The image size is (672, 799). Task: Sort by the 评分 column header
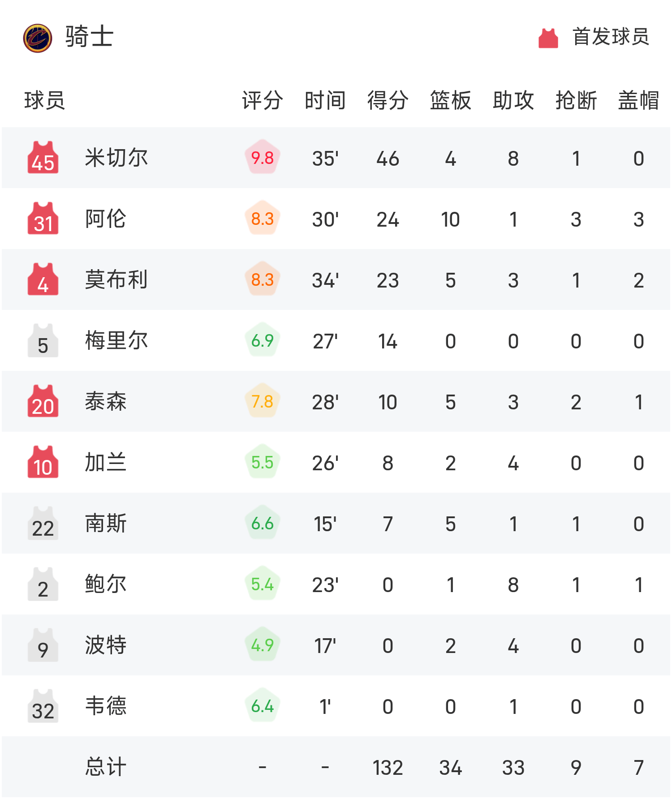pyautogui.click(x=263, y=100)
